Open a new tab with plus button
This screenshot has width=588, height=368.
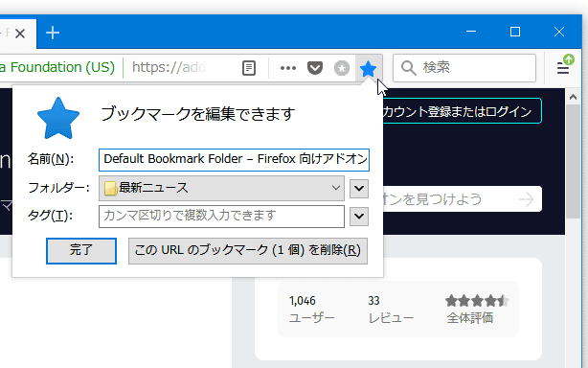coord(53,33)
